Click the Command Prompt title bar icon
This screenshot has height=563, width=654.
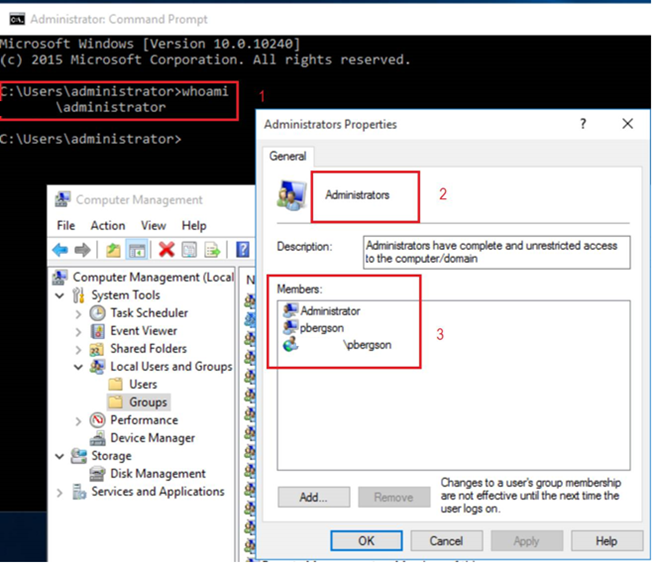(17, 19)
